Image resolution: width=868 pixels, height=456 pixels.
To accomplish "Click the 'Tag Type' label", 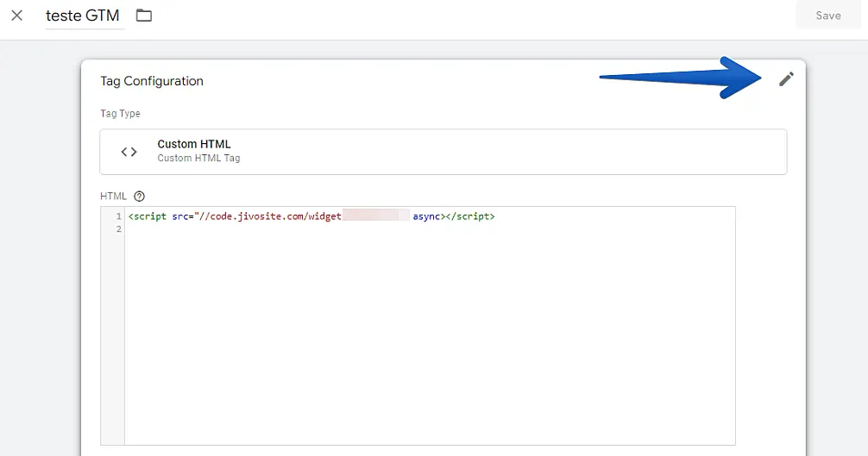I will point(120,114).
